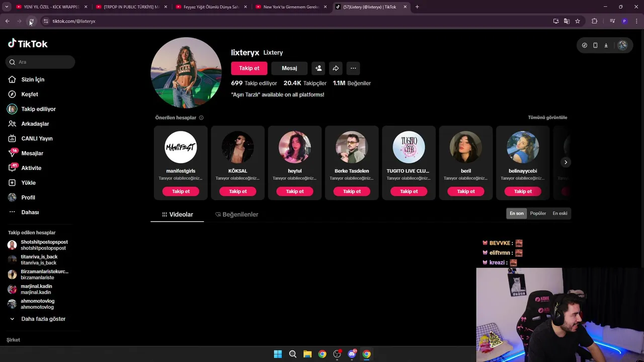Click the TikTok logo

[x=28, y=44]
